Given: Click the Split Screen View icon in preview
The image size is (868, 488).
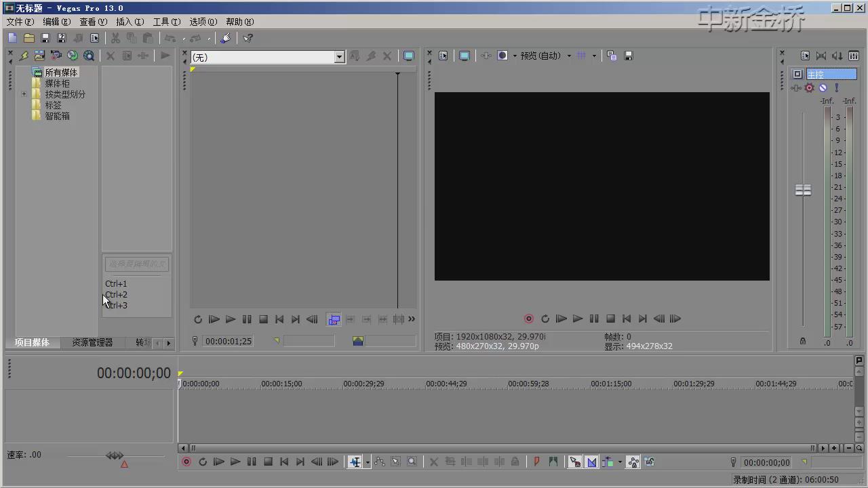Looking at the screenshot, I should point(502,56).
